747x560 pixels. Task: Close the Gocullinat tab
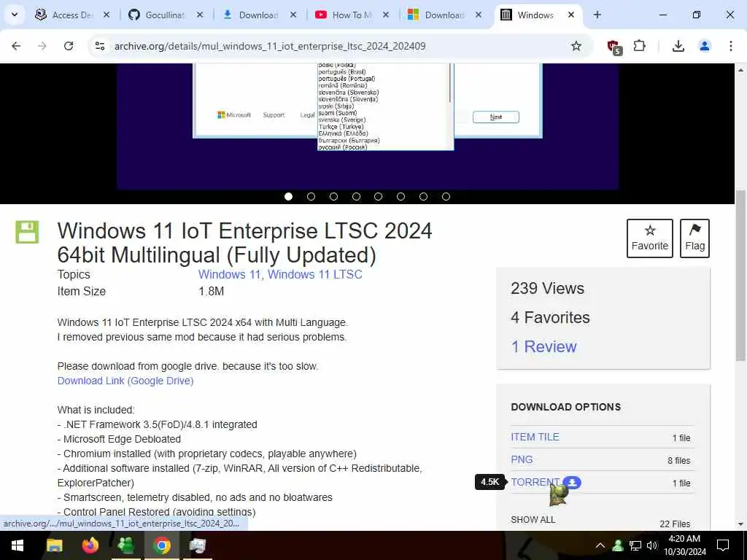click(200, 15)
